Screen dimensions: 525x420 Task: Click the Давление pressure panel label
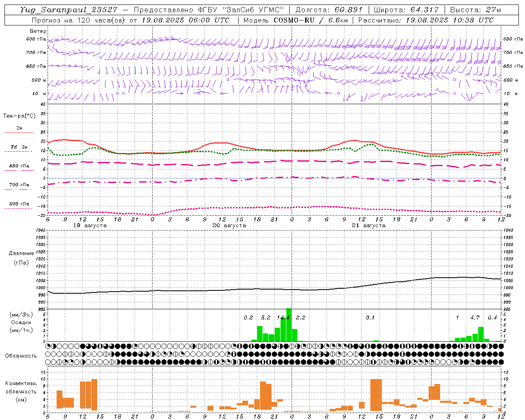pos(21,253)
